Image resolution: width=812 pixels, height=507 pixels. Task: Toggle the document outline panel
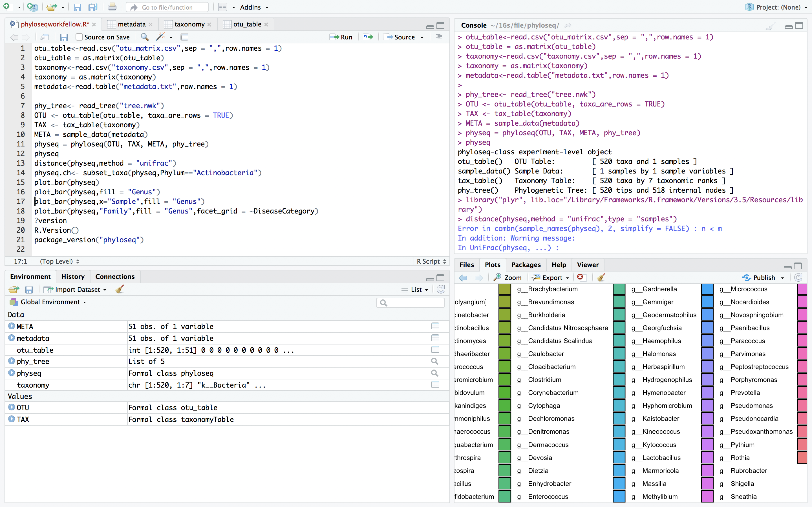tap(438, 37)
